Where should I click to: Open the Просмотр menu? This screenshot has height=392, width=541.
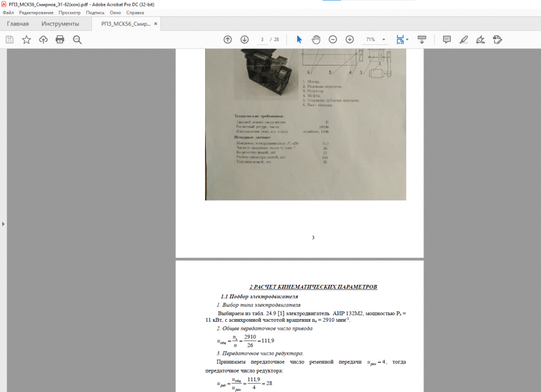click(70, 13)
